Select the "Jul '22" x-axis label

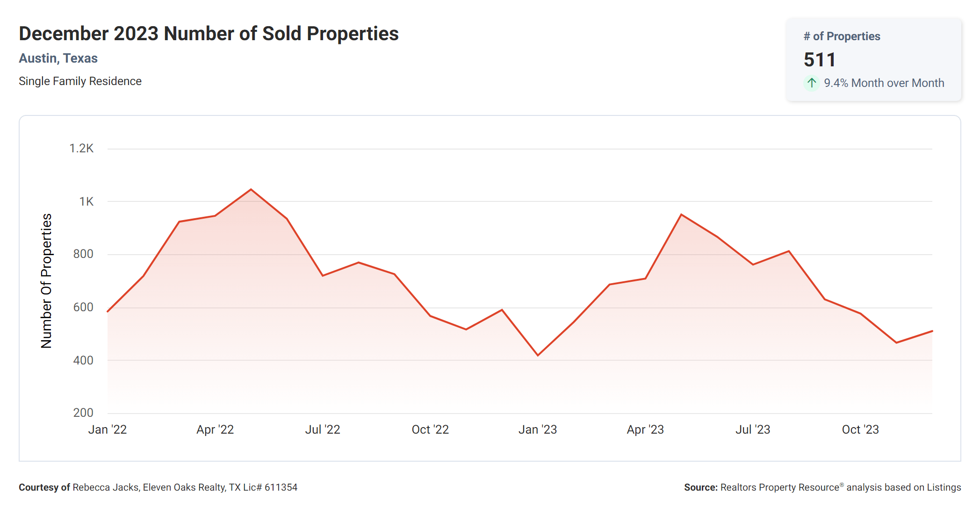(323, 429)
